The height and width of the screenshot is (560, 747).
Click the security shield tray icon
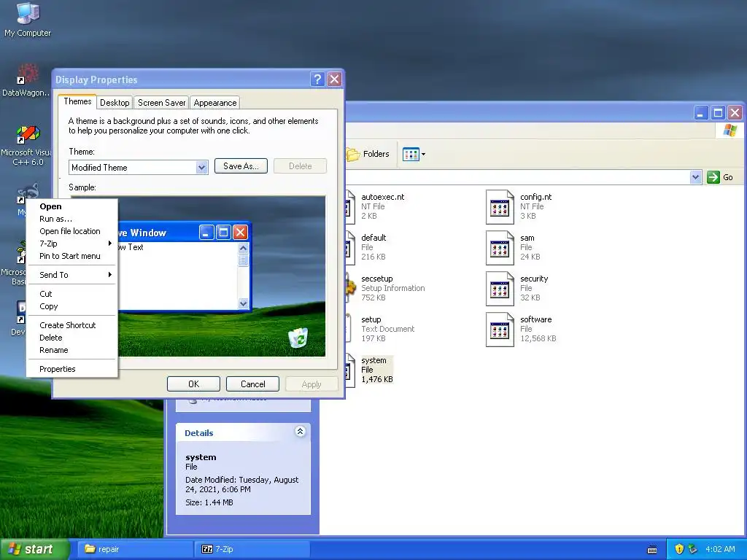click(679, 549)
